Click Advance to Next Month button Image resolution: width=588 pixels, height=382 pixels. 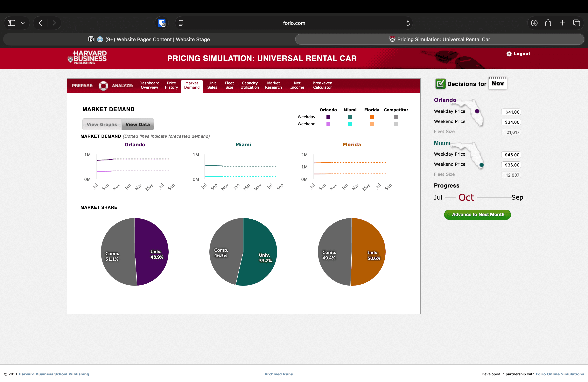tap(477, 215)
